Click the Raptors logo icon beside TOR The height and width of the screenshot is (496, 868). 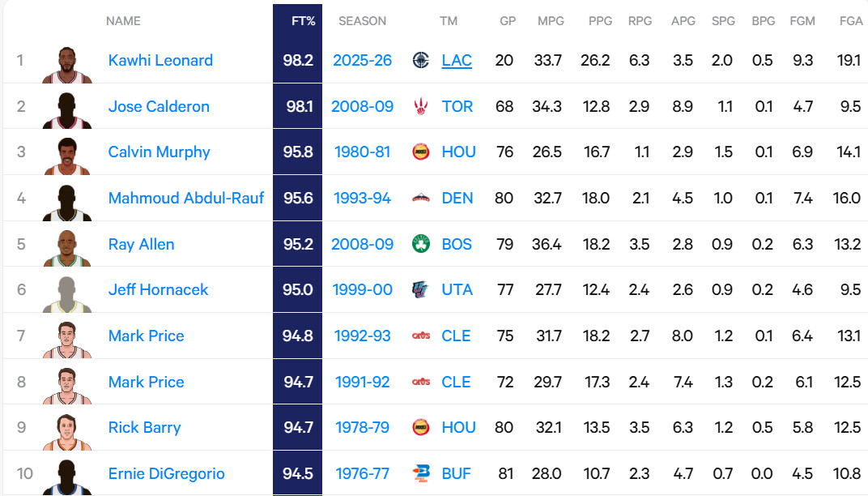coord(420,106)
